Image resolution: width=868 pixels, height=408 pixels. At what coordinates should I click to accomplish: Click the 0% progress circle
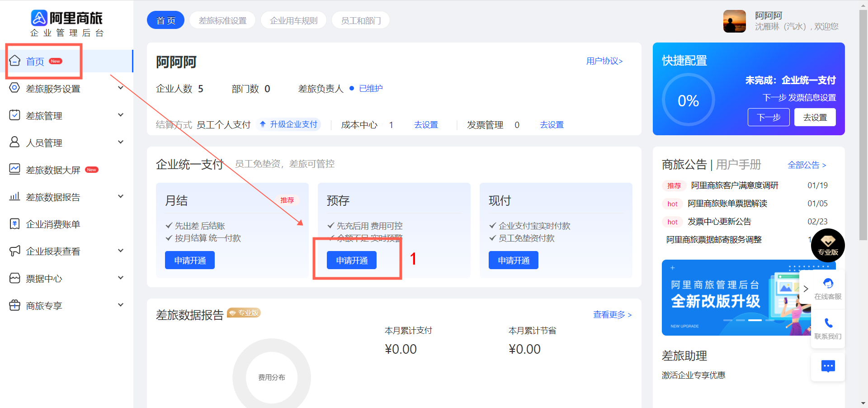(x=688, y=100)
